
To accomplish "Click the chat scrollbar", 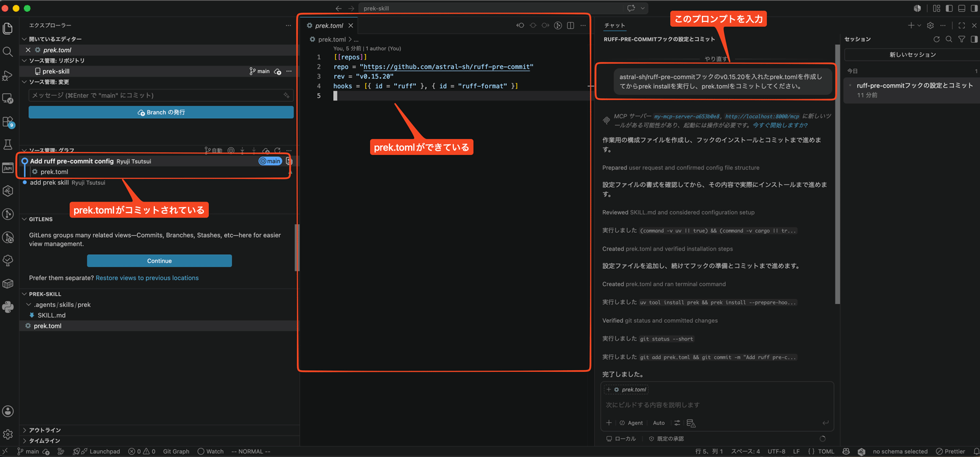I will point(837,174).
